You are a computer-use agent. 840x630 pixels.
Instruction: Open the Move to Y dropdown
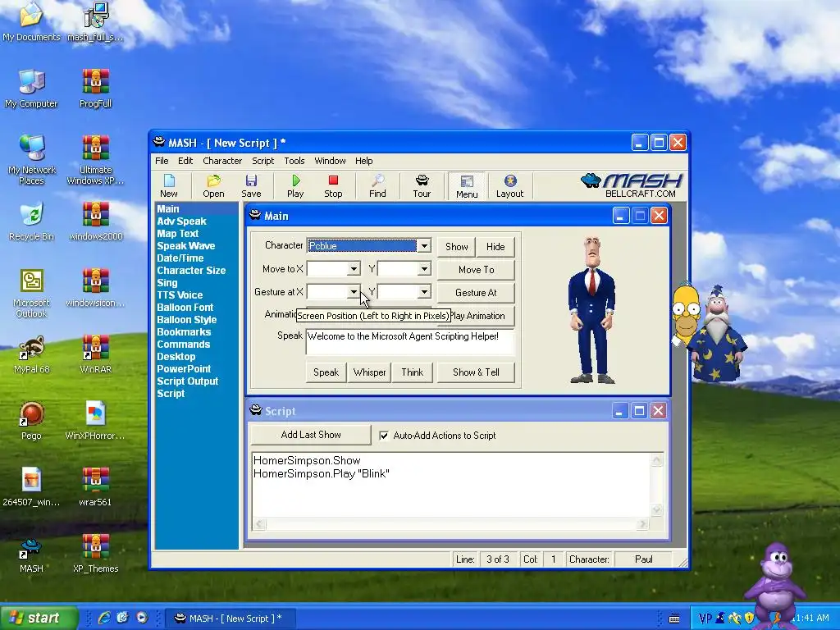424,269
